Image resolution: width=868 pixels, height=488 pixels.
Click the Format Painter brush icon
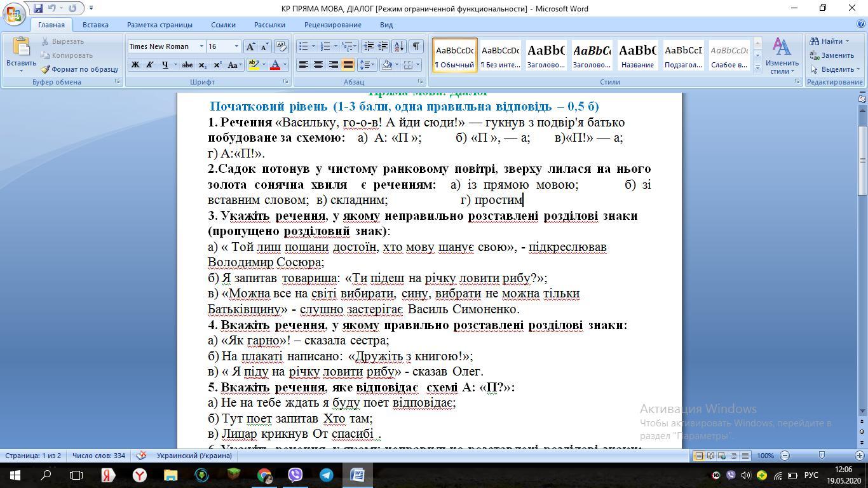45,69
